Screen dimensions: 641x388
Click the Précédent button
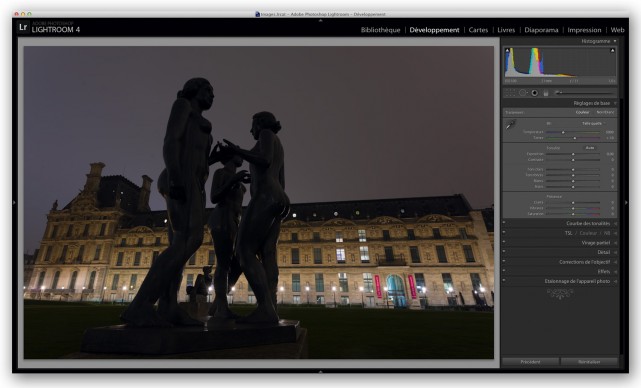click(531, 362)
